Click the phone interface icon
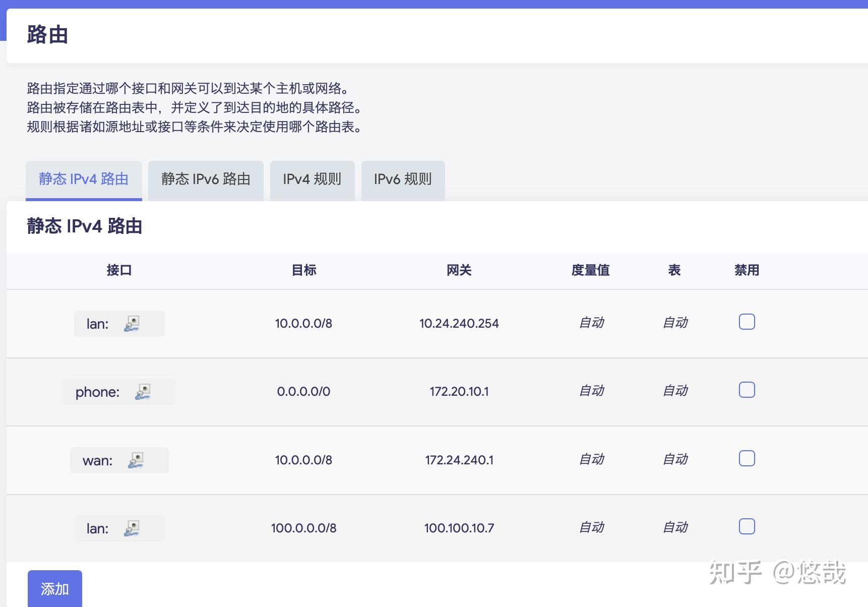868x607 pixels. pos(143,392)
